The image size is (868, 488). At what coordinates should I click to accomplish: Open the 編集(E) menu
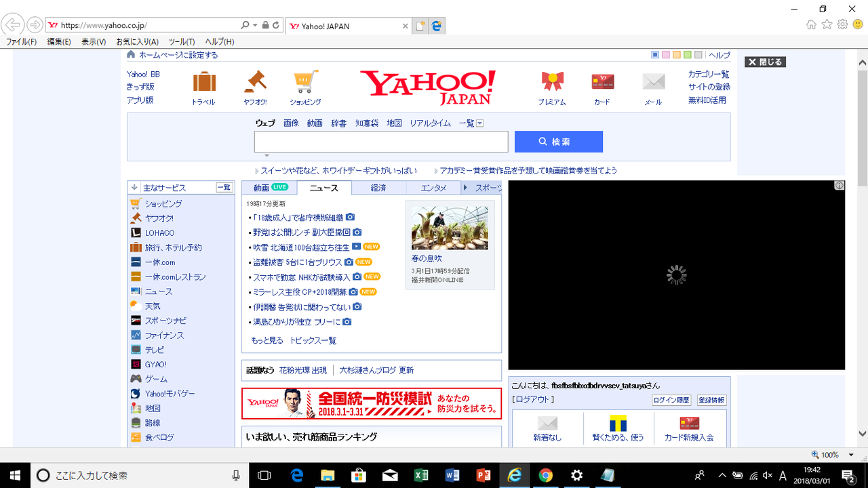[x=59, y=42]
